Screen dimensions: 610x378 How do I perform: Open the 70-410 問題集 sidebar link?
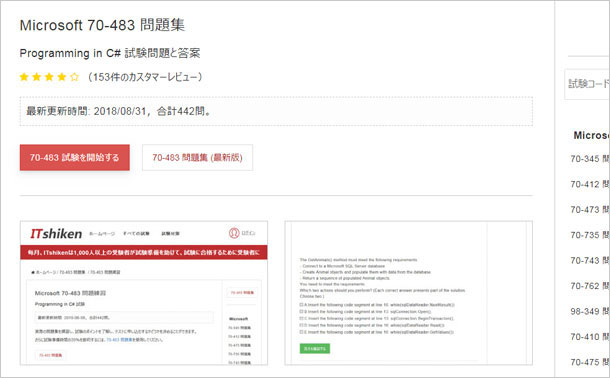point(590,337)
